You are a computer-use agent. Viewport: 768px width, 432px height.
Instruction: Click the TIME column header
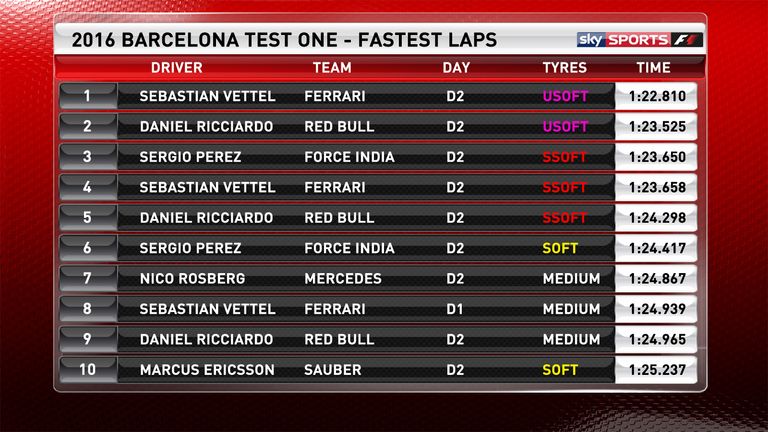coord(653,68)
